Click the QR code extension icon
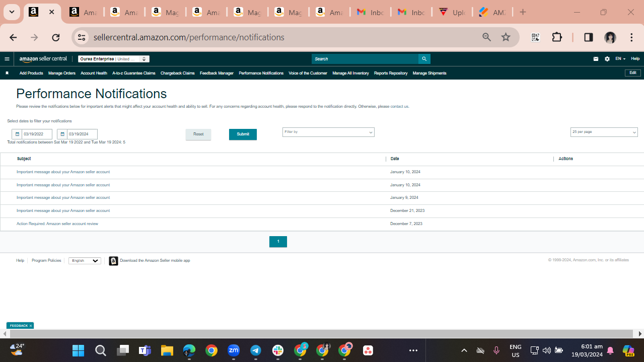The height and width of the screenshot is (362, 644). (536, 37)
